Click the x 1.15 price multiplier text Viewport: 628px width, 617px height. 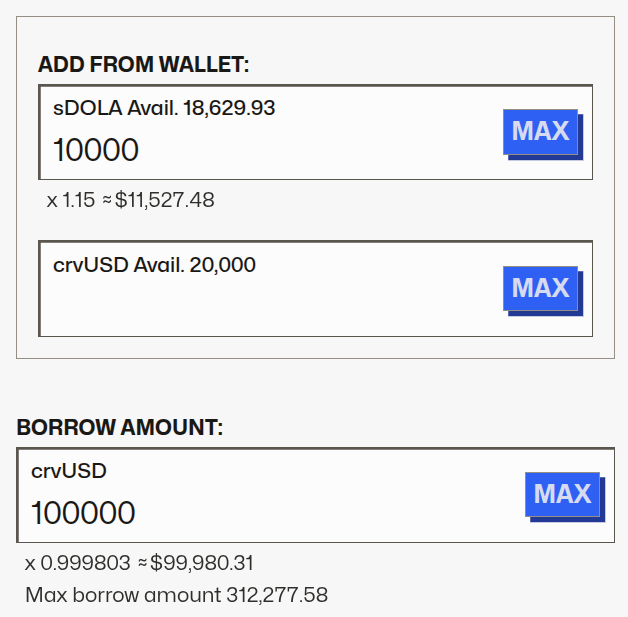(66, 200)
